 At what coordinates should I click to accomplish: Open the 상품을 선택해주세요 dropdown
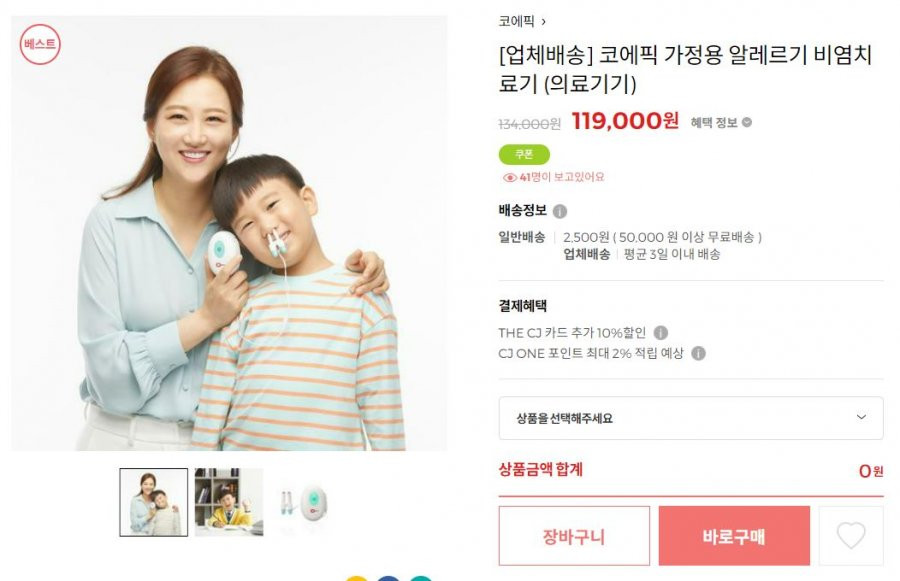click(x=690, y=418)
